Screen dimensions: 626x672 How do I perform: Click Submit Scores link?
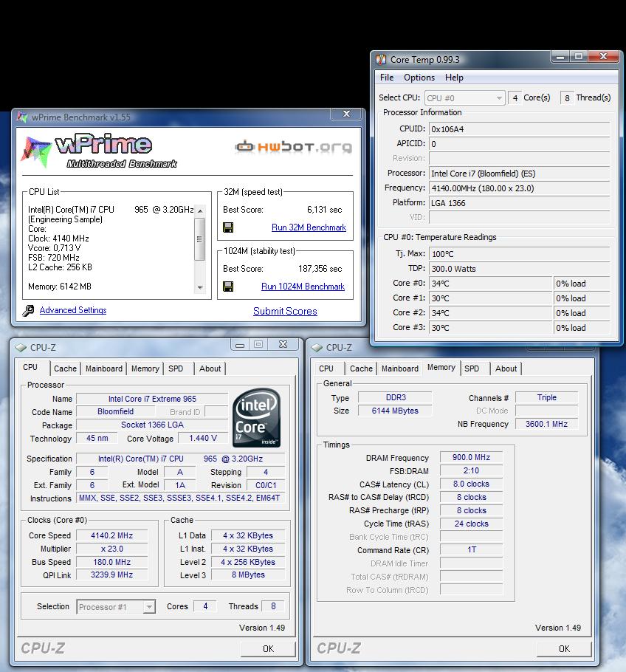(285, 311)
